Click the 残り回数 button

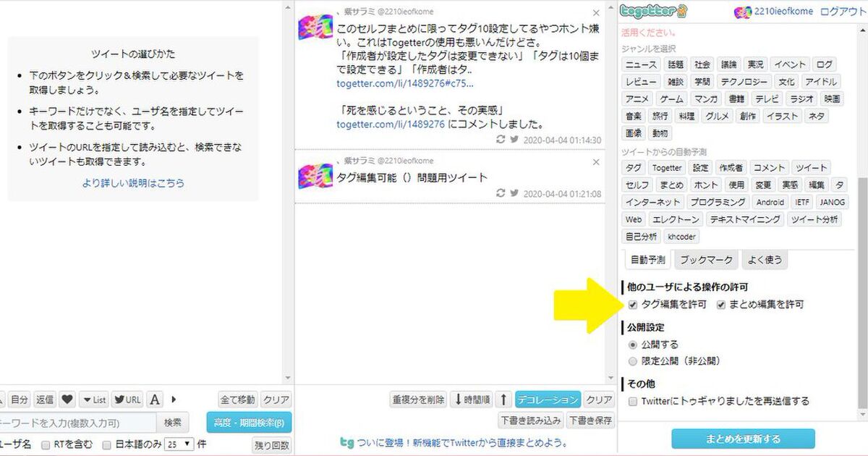pyautogui.click(x=271, y=445)
